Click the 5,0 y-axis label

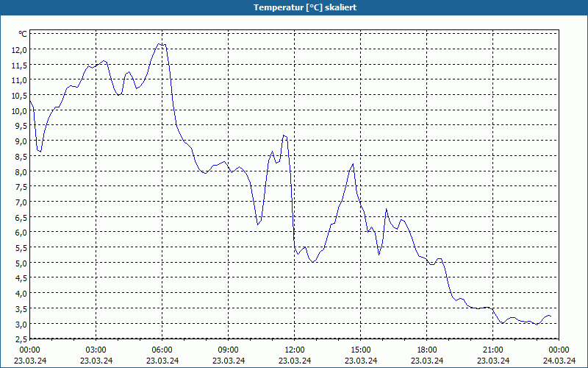pos(23,263)
